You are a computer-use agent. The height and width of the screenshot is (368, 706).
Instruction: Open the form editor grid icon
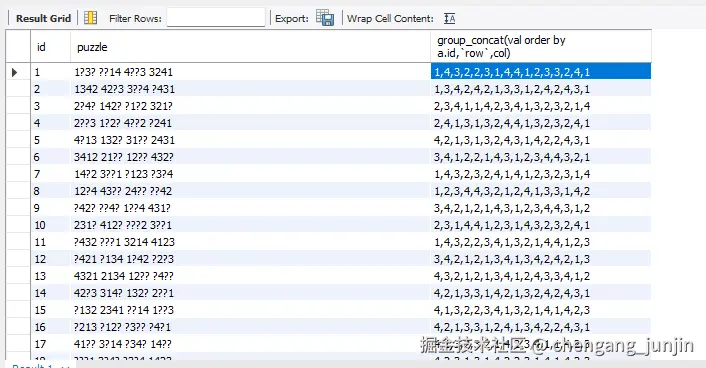click(91, 18)
